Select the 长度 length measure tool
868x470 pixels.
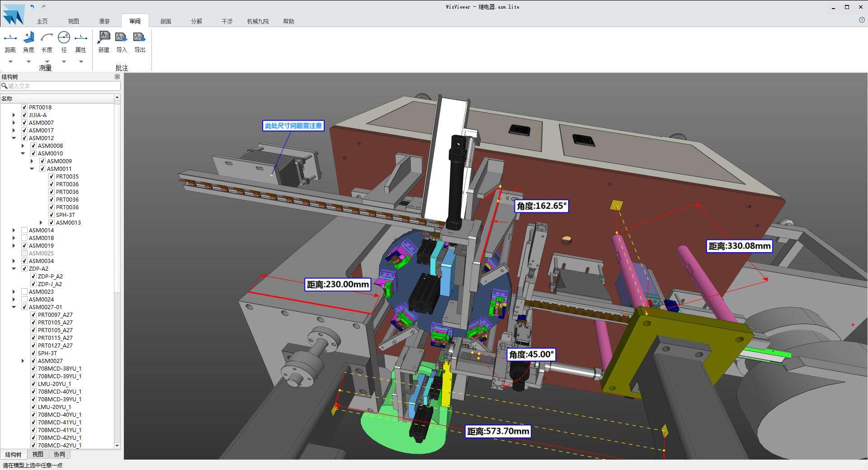click(x=47, y=42)
